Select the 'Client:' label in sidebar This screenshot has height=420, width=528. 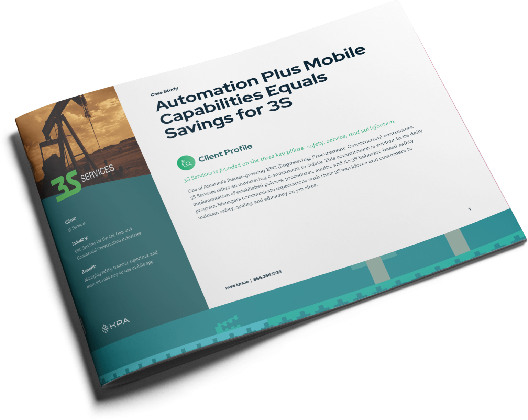[x=70, y=220]
